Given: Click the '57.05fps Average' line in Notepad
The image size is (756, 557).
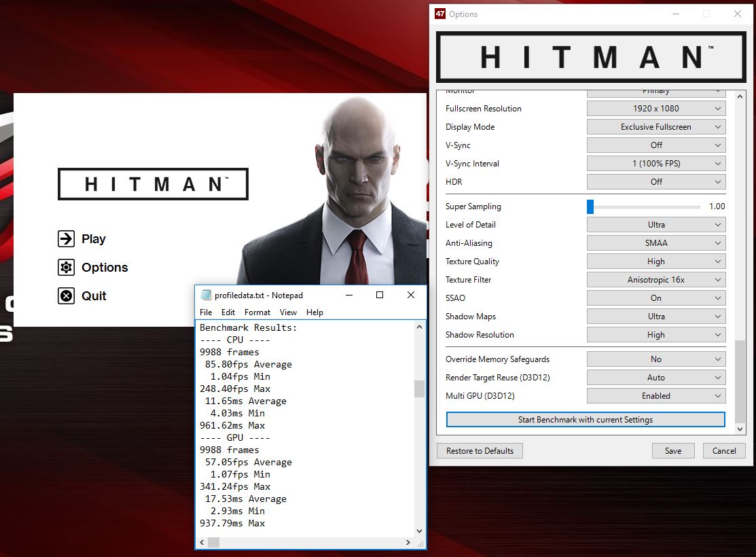Looking at the screenshot, I should (249, 462).
